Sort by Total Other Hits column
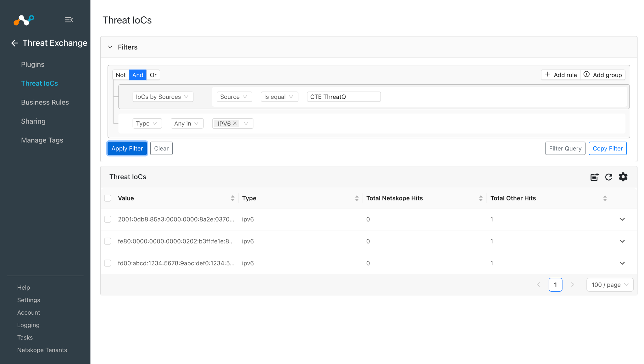644x364 pixels. tap(605, 198)
